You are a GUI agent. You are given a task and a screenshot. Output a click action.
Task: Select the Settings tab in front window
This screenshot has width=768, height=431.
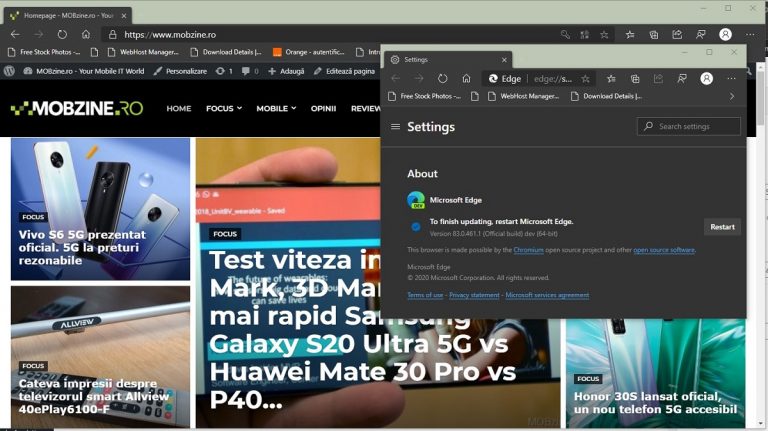click(448, 60)
